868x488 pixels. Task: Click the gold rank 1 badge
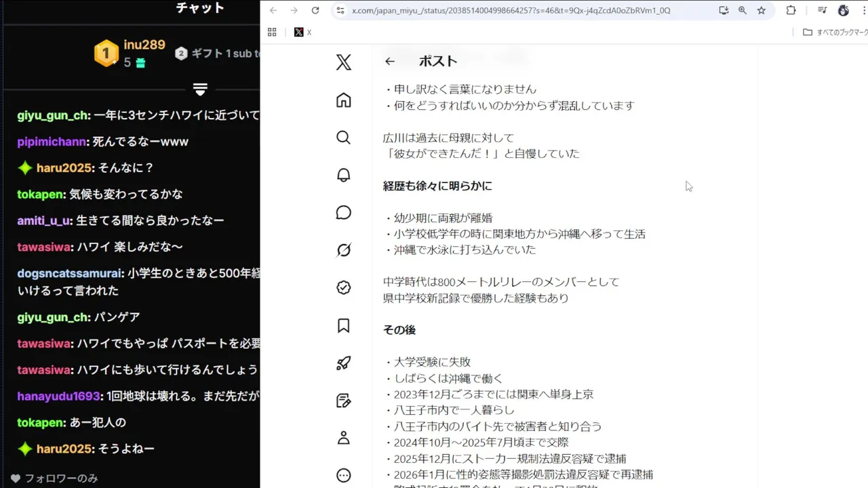click(x=106, y=53)
